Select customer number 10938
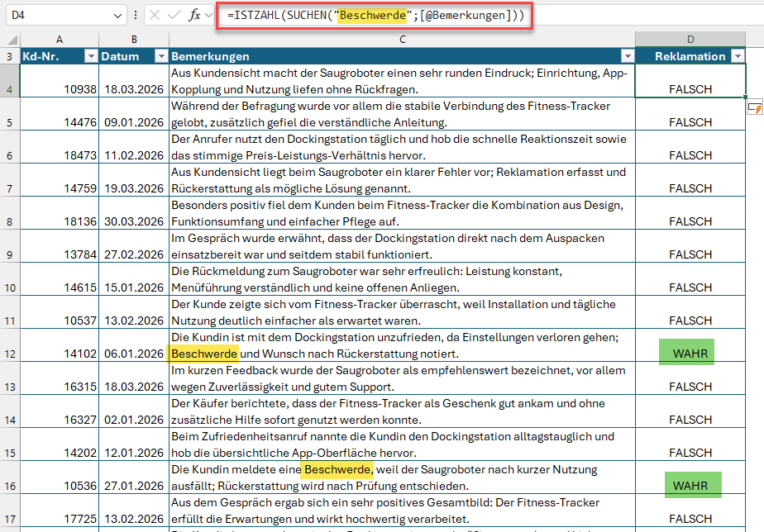This screenshot has width=764, height=532. click(60, 81)
